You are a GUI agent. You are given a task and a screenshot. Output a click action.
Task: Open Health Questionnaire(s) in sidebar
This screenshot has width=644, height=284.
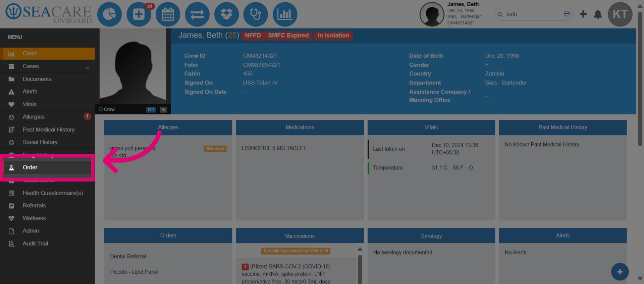(x=47, y=193)
